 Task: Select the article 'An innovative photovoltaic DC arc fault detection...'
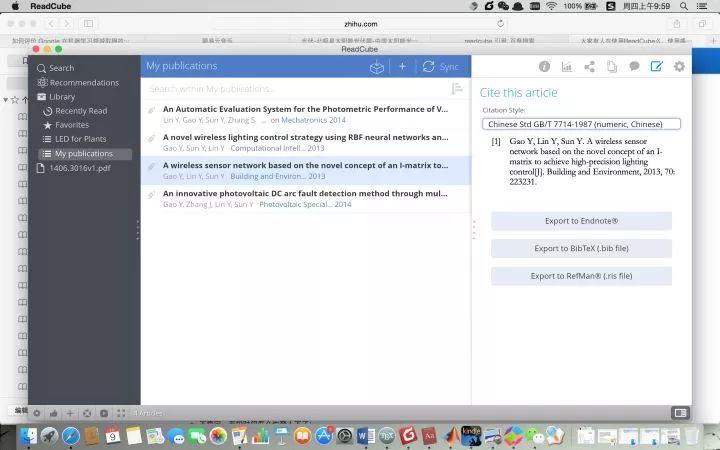tap(306, 198)
